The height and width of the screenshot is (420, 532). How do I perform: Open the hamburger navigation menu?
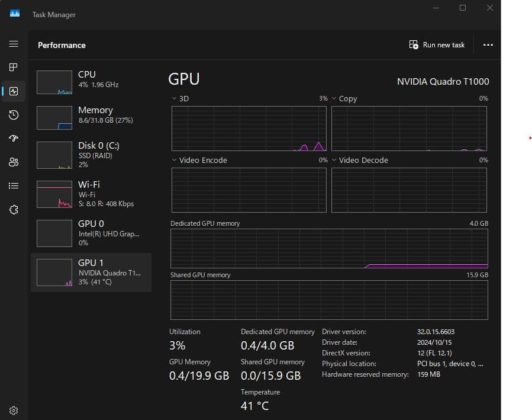coord(14,44)
